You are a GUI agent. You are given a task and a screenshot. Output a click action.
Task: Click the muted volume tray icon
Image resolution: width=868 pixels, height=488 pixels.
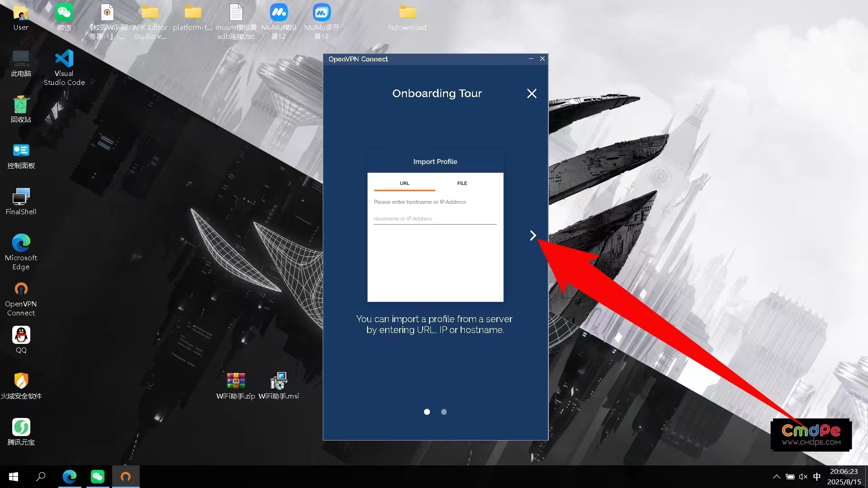803,477
